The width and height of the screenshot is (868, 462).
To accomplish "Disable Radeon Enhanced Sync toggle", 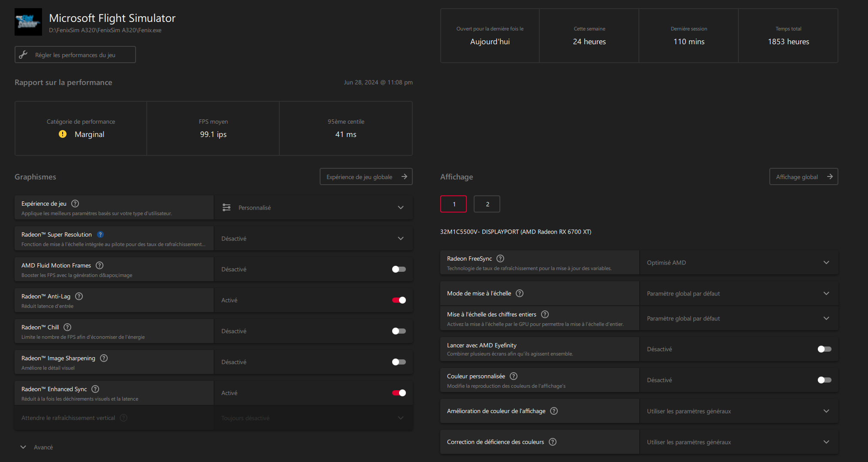I will pos(399,393).
